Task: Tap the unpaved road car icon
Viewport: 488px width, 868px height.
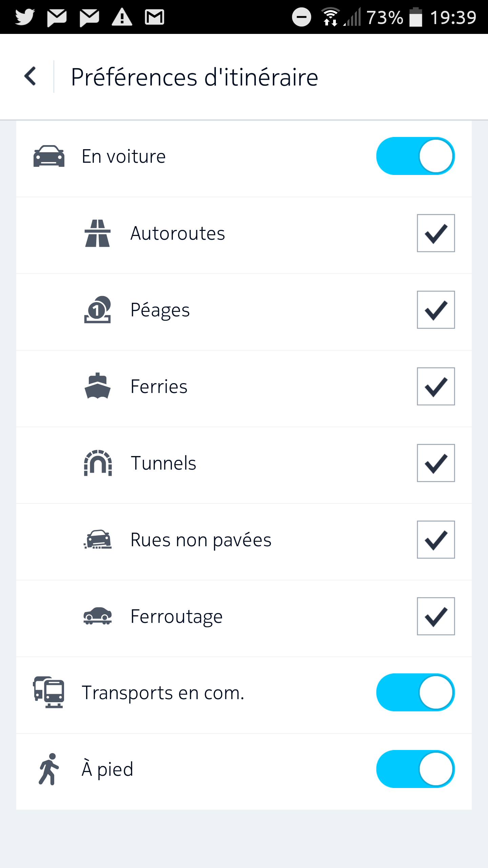Action: [x=98, y=539]
